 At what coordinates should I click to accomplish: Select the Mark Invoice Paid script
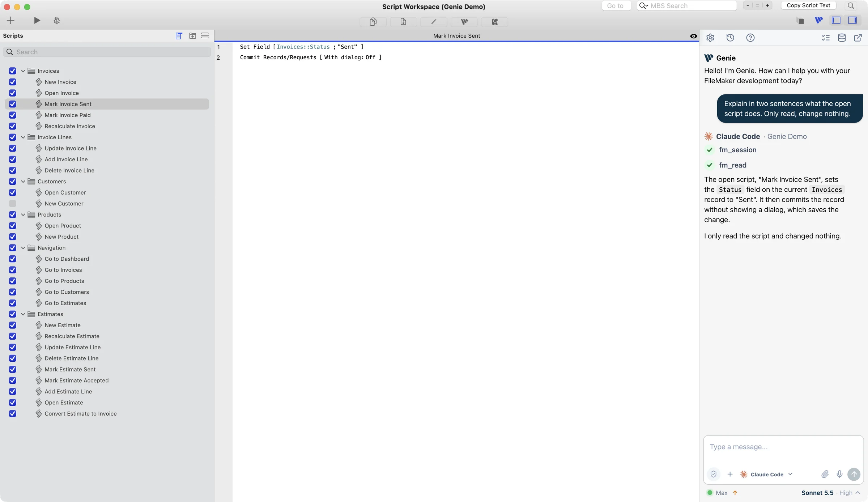[x=68, y=115]
